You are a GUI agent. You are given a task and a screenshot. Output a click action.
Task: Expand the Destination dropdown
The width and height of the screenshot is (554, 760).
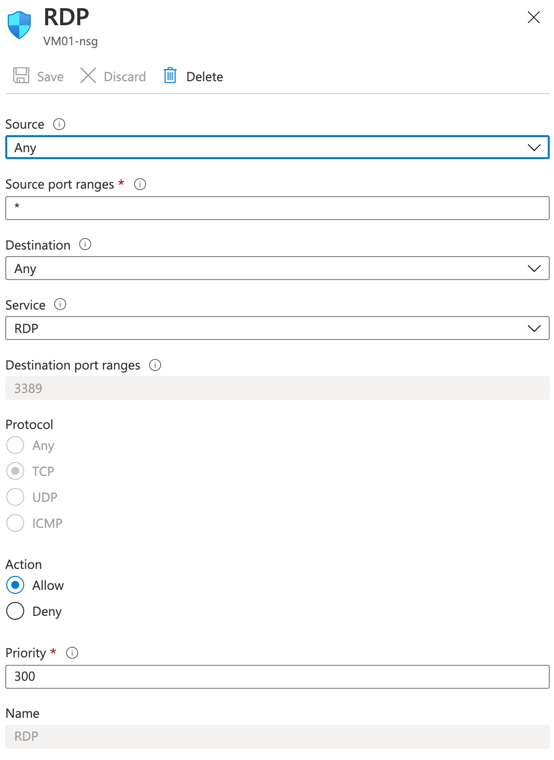tap(277, 268)
